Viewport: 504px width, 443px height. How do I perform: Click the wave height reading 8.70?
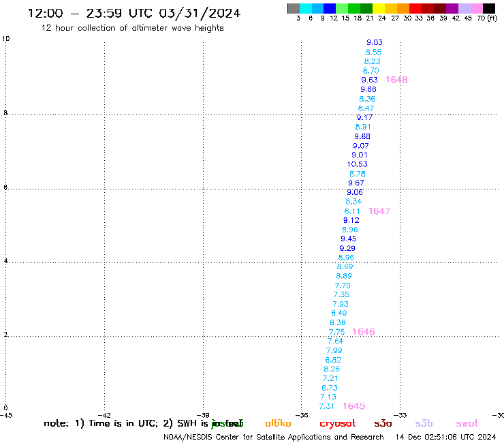[x=371, y=71]
